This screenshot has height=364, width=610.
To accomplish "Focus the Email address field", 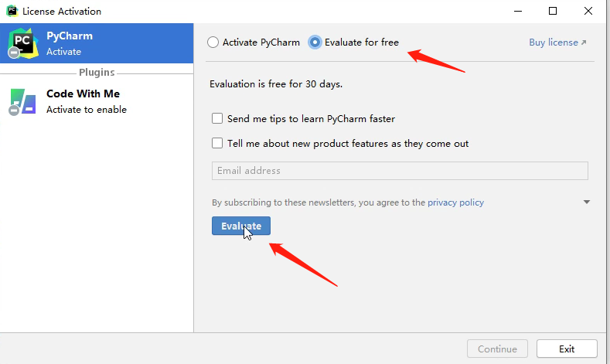I will tap(400, 171).
